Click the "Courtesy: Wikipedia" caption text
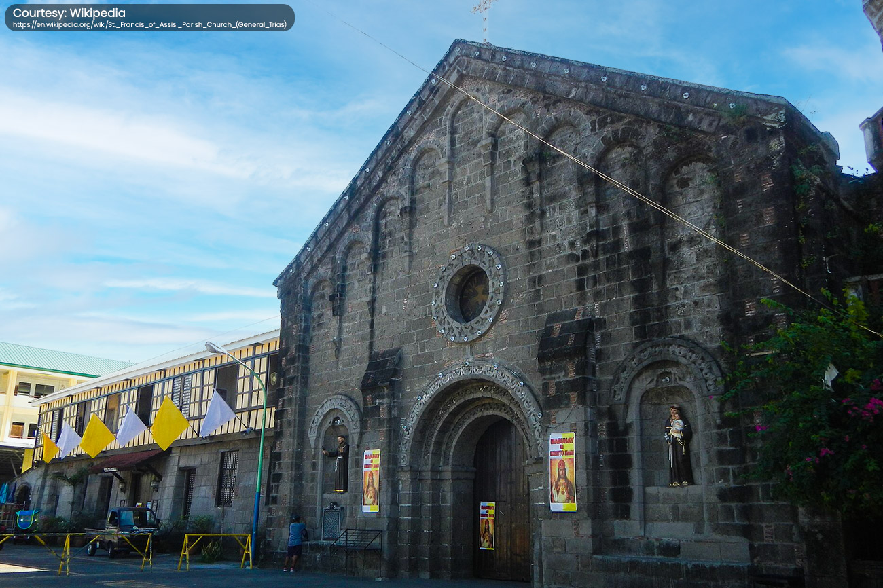Image resolution: width=883 pixels, height=588 pixels. pyautogui.click(x=69, y=13)
